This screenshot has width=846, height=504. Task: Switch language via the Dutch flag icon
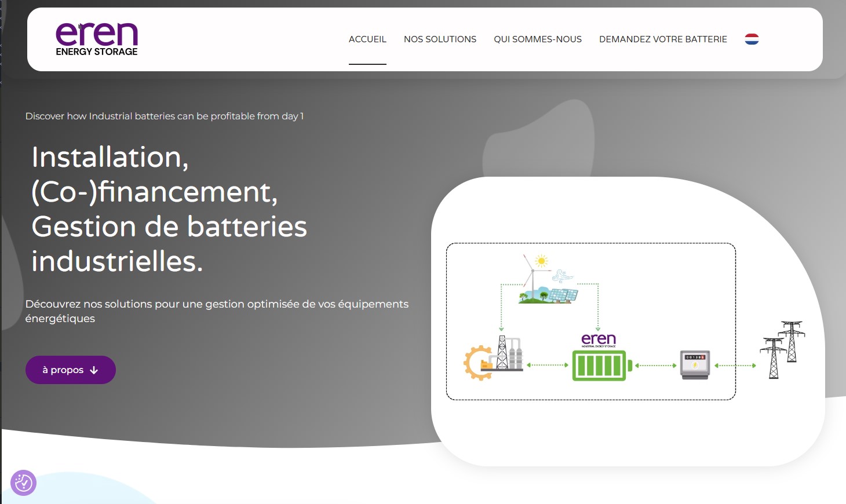(752, 39)
